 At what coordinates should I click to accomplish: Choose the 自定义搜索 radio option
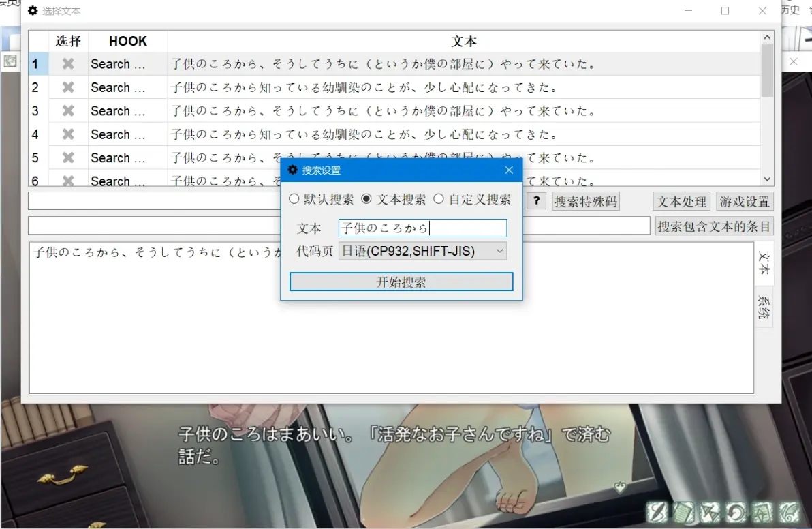(x=439, y=200)
